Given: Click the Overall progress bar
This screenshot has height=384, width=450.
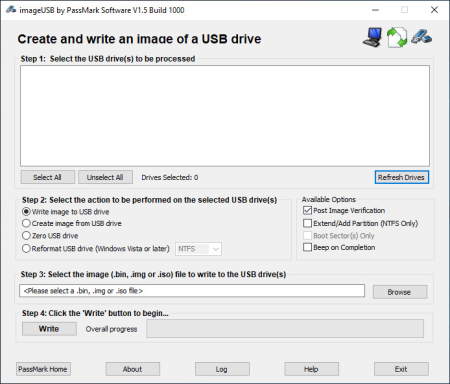Looking at the screenshot, I should click(285, 329).
